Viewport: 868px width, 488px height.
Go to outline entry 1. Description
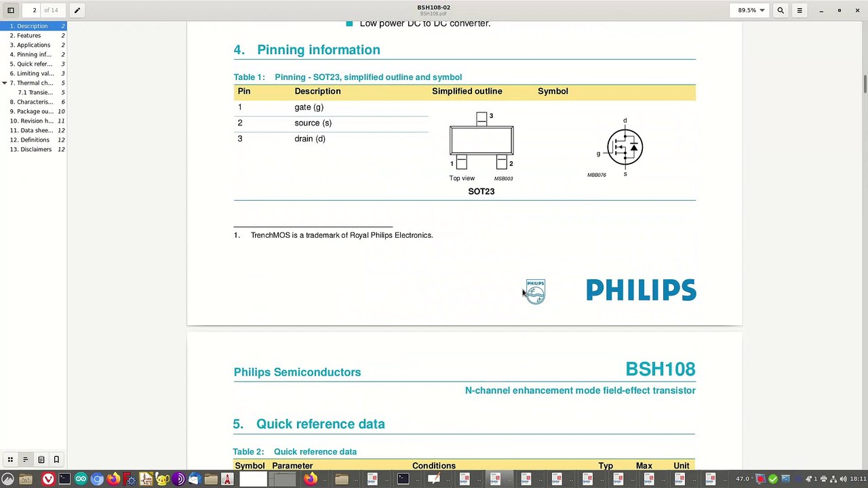[33, 26]
